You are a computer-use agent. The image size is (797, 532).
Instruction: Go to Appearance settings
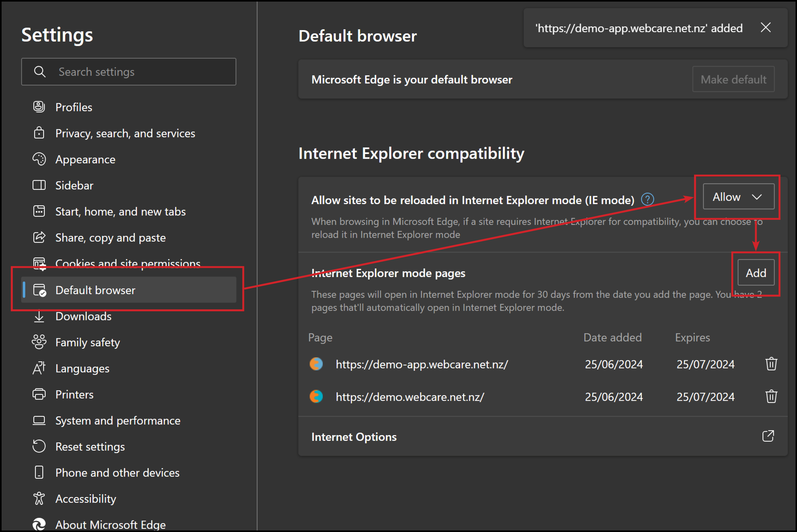129,160
